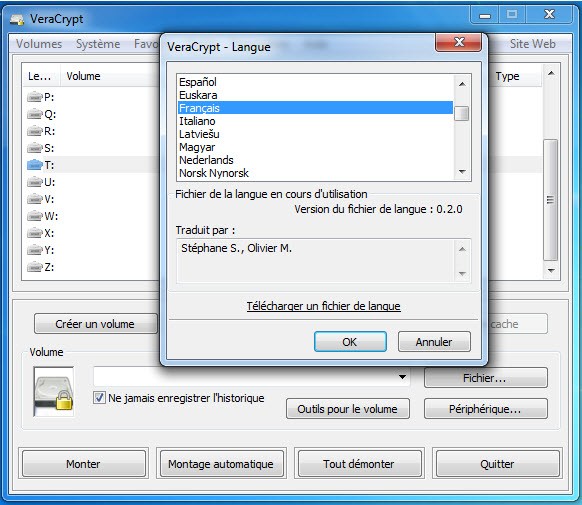
Task: Click the VeraCrypt title bar app icon
Action: coord(17,19)
